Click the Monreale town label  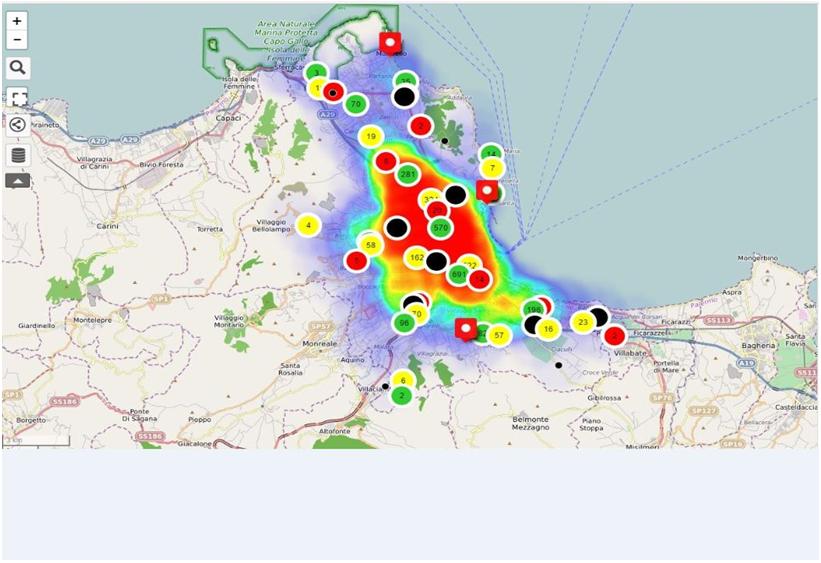point(319,344)
